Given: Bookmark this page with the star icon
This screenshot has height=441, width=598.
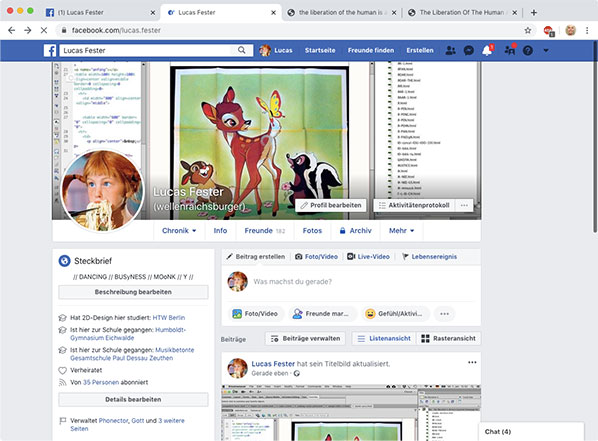Looking at the screenshot, I should pos(527,31).
